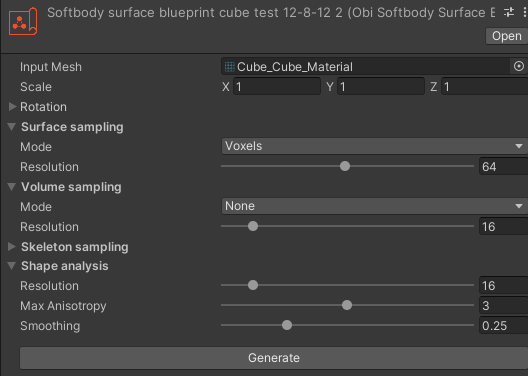Viewport: 528px width, 376px height.
Task: Click the Smoothing value field showing 0.25
Action: [x=503, y=326]
